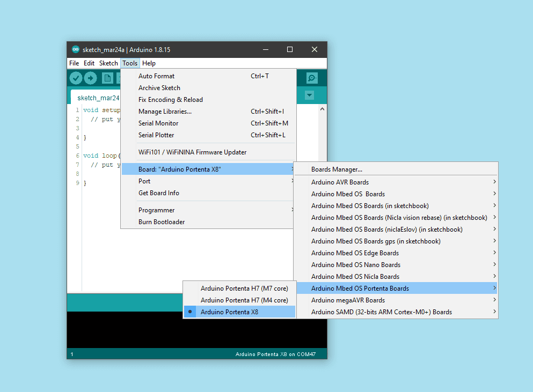Image resolution: width=533 pixels, height=392 pixels.
Task: Choose Arduino Portenta H7 (M7 core)
Action: (239, 289)
